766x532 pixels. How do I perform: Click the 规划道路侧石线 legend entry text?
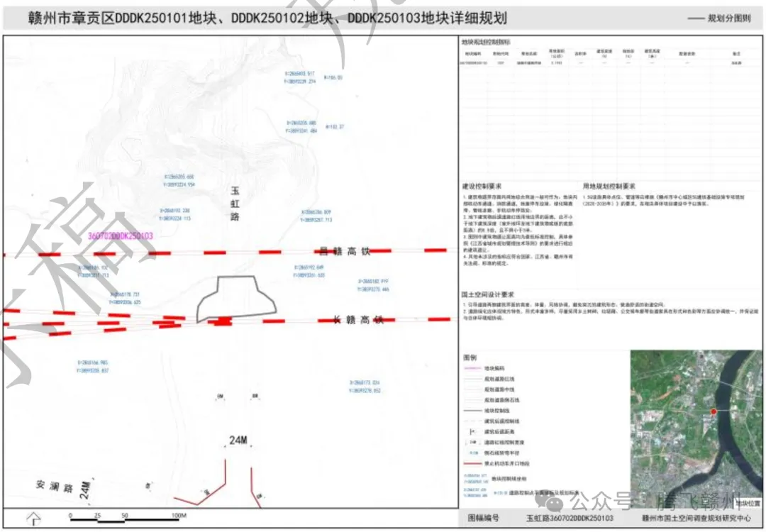pyautogui.click(x=501, y=400)
